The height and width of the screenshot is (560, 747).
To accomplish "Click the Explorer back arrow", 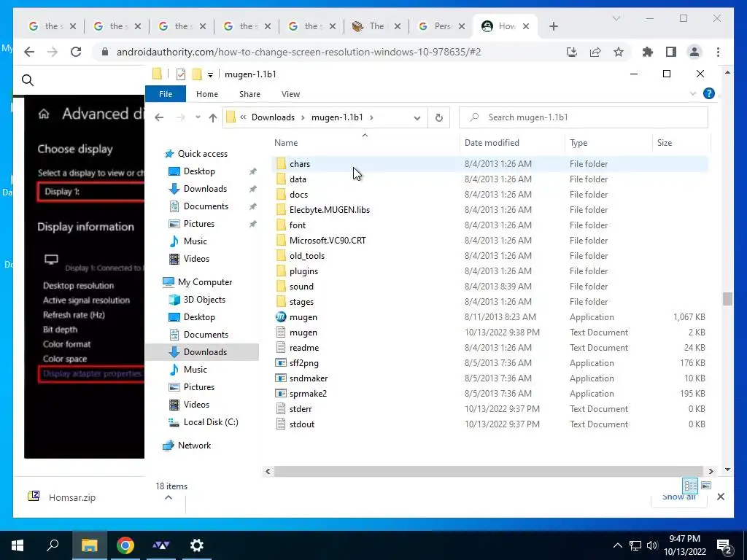I will click(159, 117).
